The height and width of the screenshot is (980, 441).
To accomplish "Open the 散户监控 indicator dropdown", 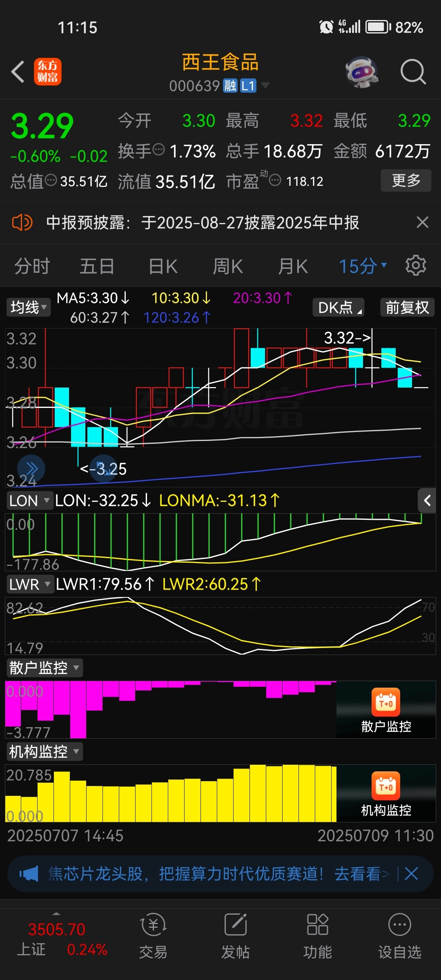I will coord(45,668).
